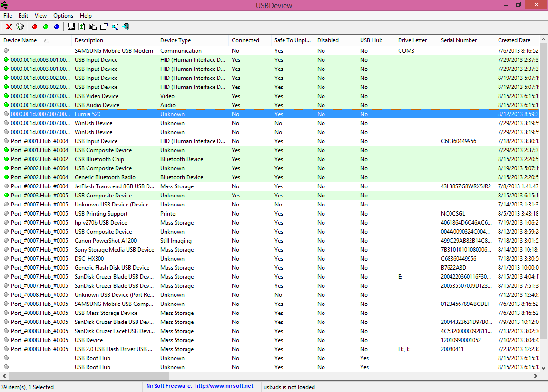The image size is (548, 392).
Task: Open device Properties using the properties icon
Action: [x=104, y=27]
